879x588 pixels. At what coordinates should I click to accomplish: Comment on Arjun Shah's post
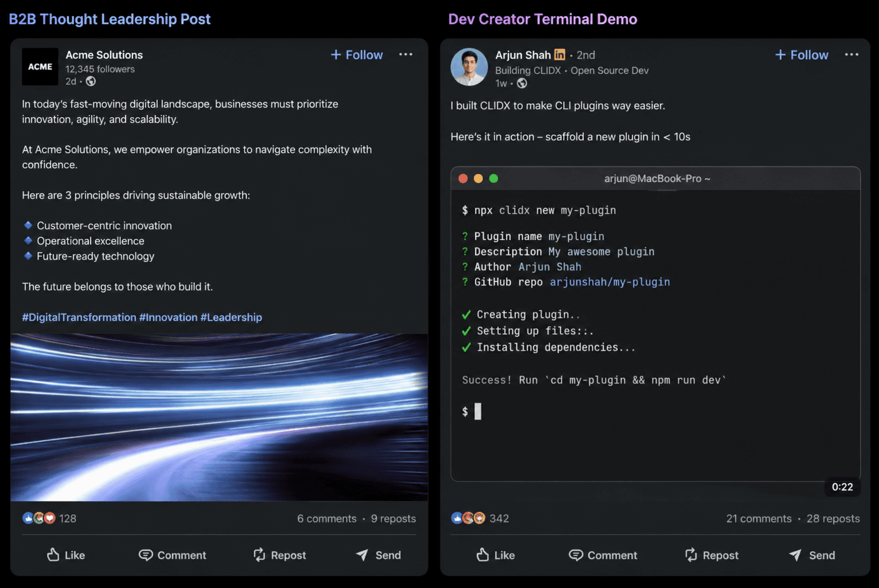pyautogui.click(x=603, y=555)
